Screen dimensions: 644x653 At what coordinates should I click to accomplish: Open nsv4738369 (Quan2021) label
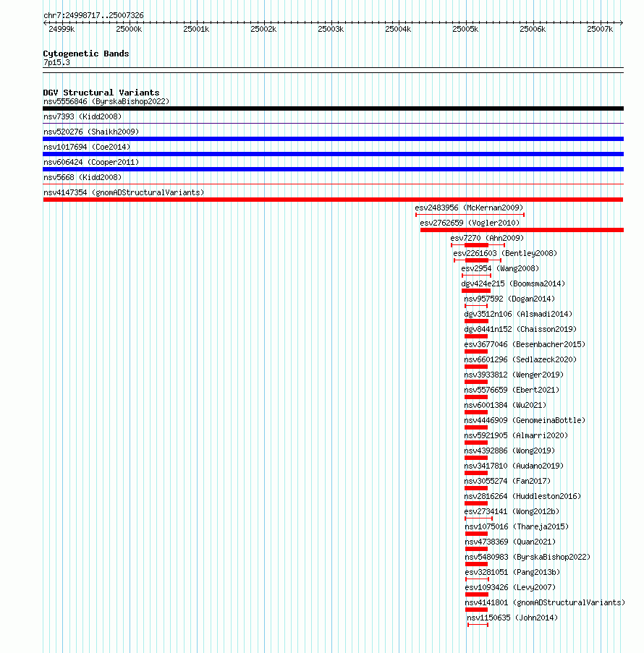[x=510, y=542]
